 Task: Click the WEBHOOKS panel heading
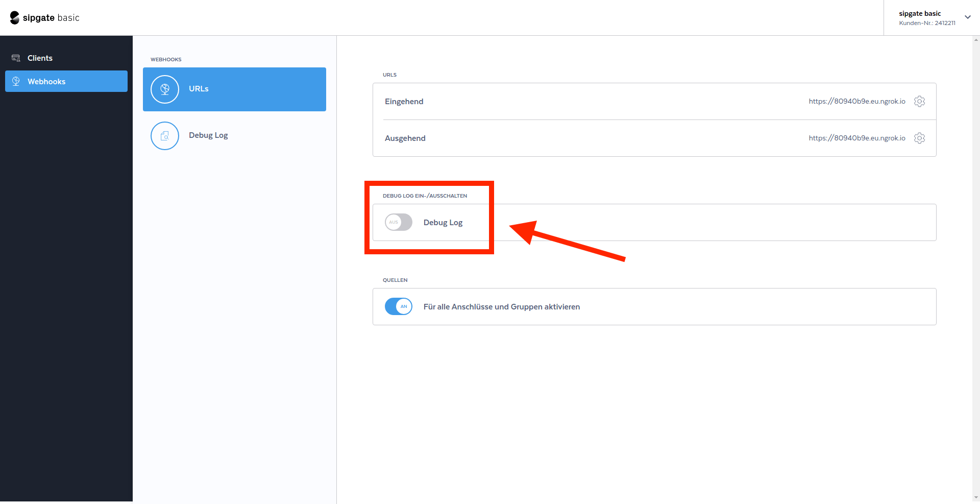click(166, 60)
